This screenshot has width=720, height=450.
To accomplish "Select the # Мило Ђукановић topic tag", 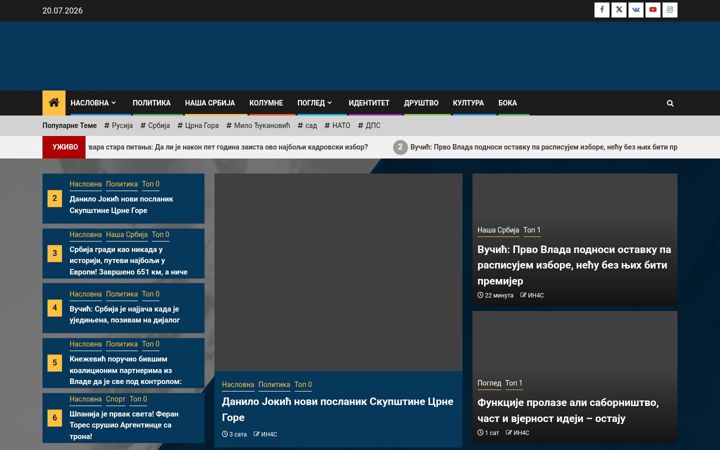I will [x=258, y=125].
